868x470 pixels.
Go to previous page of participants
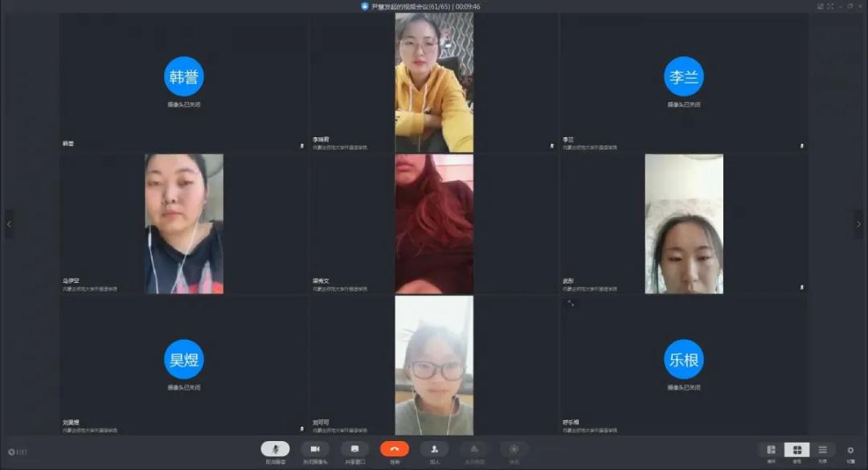tap(9, 224)
